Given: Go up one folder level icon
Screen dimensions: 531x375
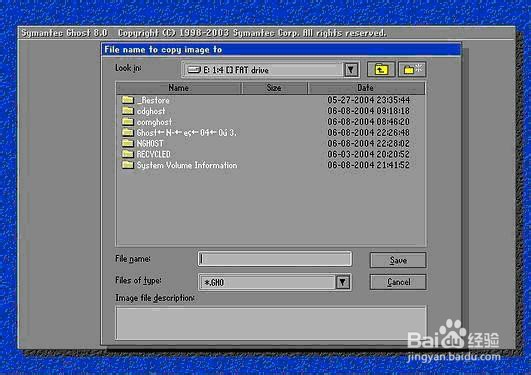Looking at the screenshot, I should click(381, 70).
